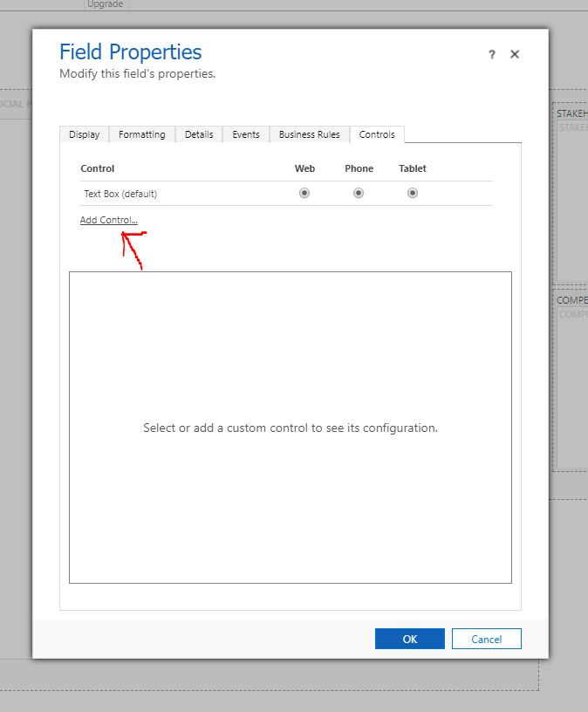Click the Add Control... link

(x=109, y=220)
